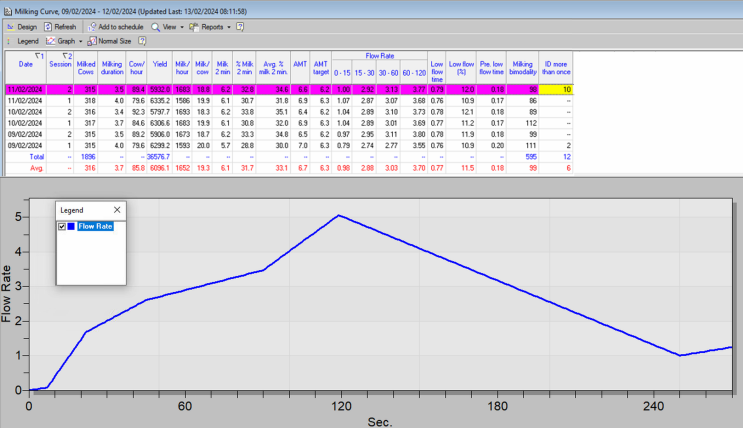This screenshot has height=428, width=743.
Task: Click the Normal Size icon
Action: (x=92, y=41)
